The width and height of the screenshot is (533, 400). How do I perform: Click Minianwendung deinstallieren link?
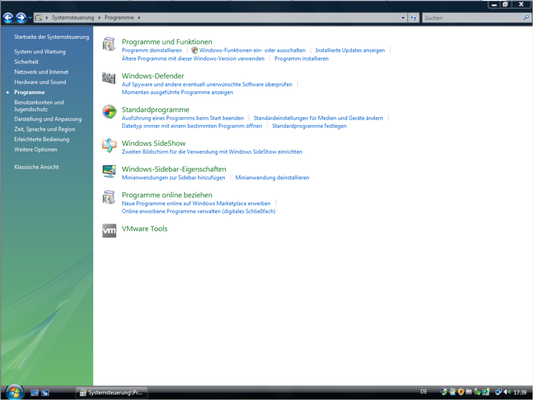click(x=272, y=177)
